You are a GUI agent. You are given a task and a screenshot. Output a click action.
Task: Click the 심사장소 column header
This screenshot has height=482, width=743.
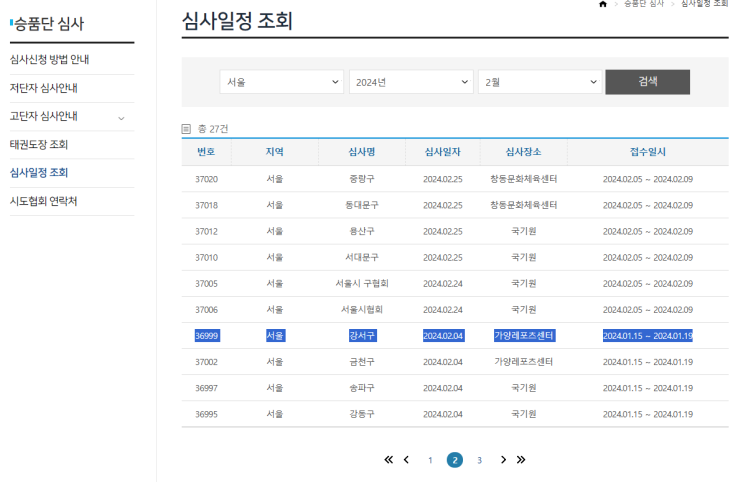pyautogui.click(x=524, y=152)
